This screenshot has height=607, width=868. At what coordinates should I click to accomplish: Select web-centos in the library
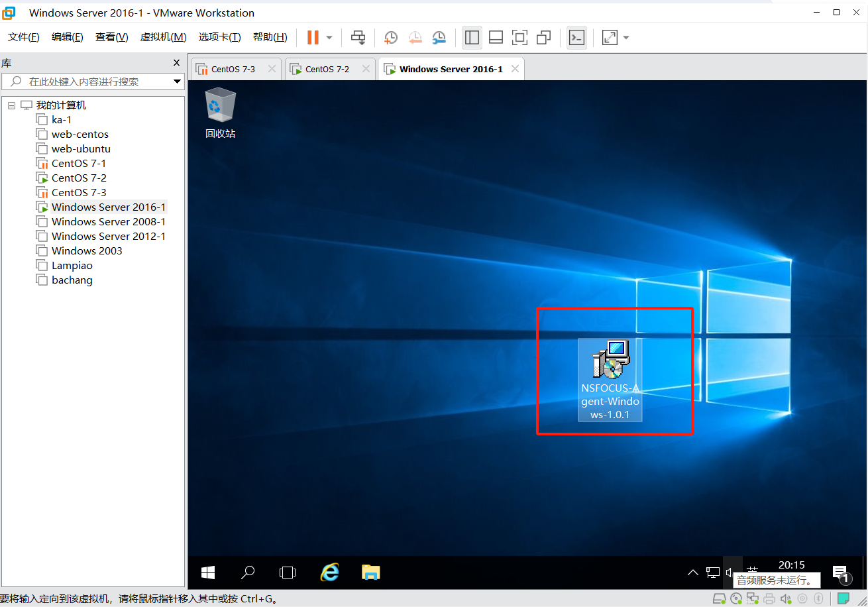(x=80, y=135)
